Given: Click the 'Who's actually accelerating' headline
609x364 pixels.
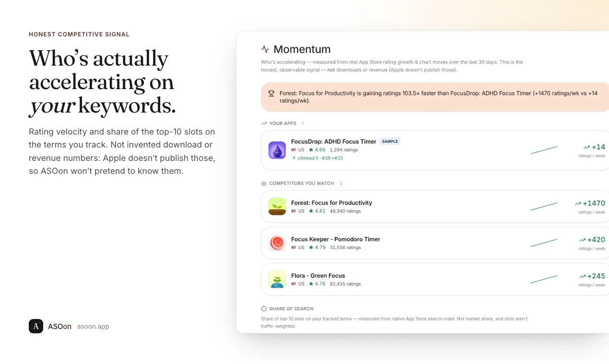Looking at the screenshot, I should tap(102, 82).
